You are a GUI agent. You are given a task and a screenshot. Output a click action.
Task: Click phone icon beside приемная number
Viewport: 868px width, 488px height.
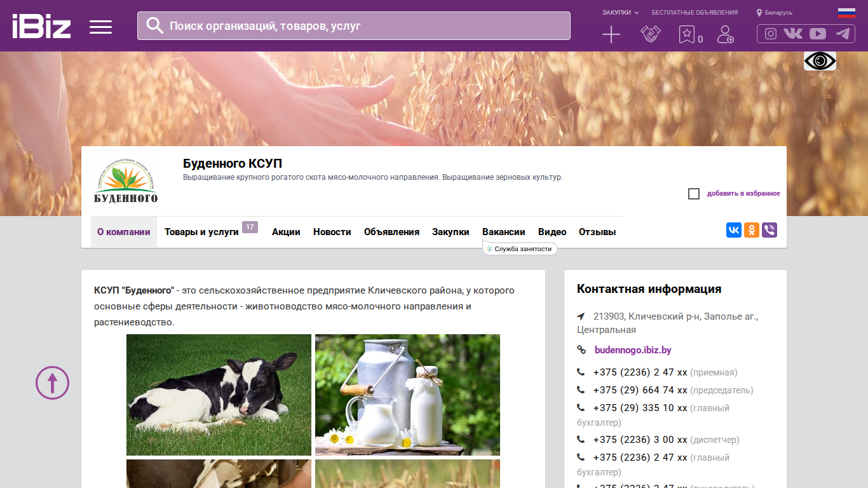[x=581, y=372]
